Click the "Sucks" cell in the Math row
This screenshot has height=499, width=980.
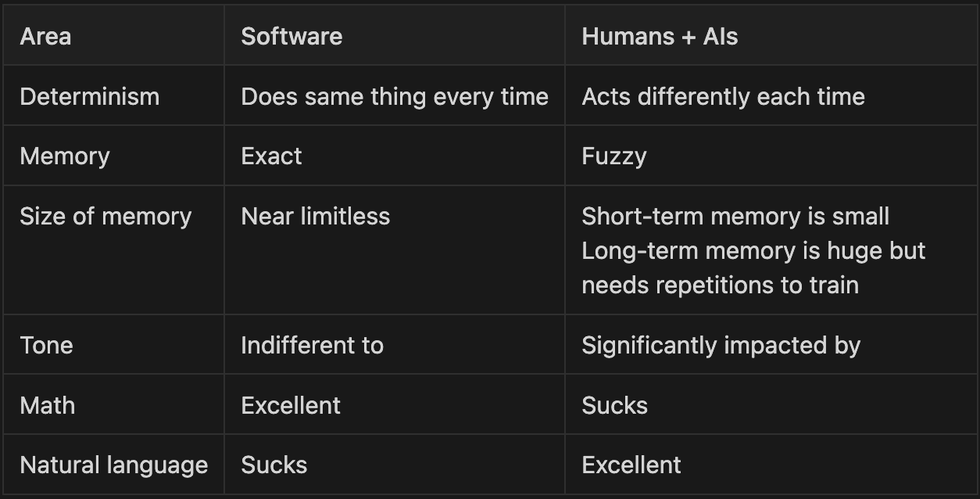point(614,405)
